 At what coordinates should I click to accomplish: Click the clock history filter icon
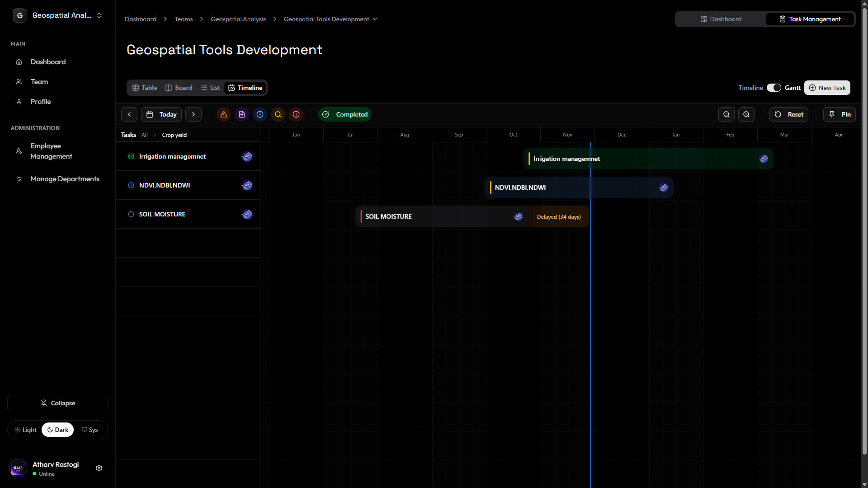[260, 114]
